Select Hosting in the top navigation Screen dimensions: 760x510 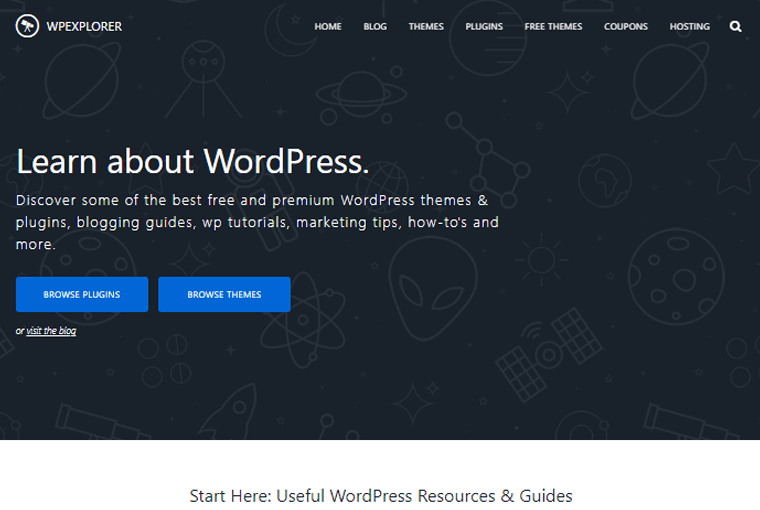690,27
